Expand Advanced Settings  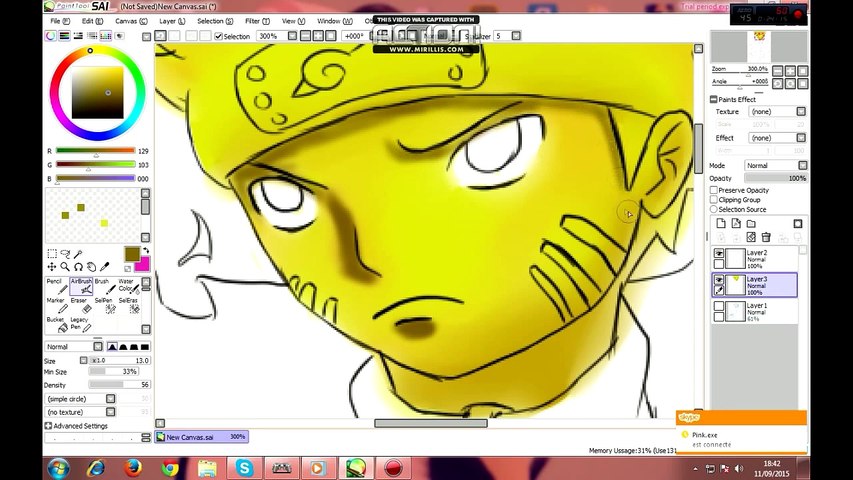coord(48,426)
